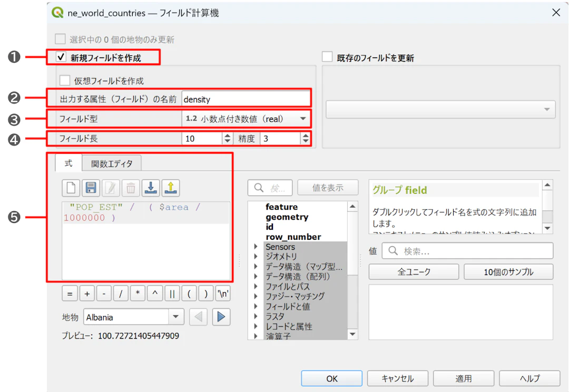The image size is (569, 392).
Task: Increase field length with up arrow
Action: point(227,135)
